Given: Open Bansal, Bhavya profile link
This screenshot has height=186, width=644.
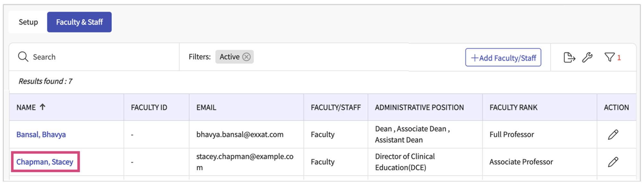Looking at the screenshot, I should pyautogui.click(x=41, y=135).
